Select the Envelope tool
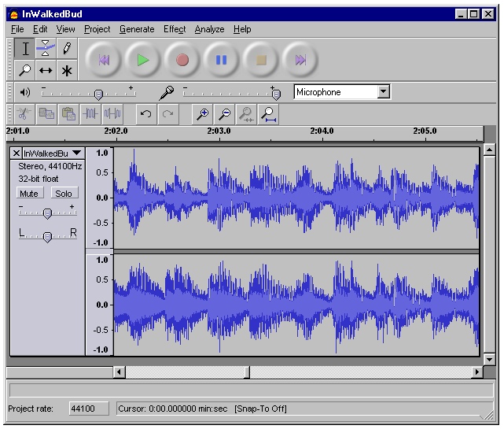The width and height of the screenshot is (504, 429). coord(46,49)
